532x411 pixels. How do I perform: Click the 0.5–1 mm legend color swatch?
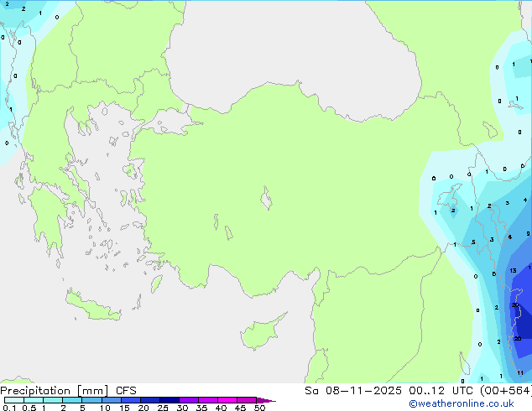coord(34,400)
